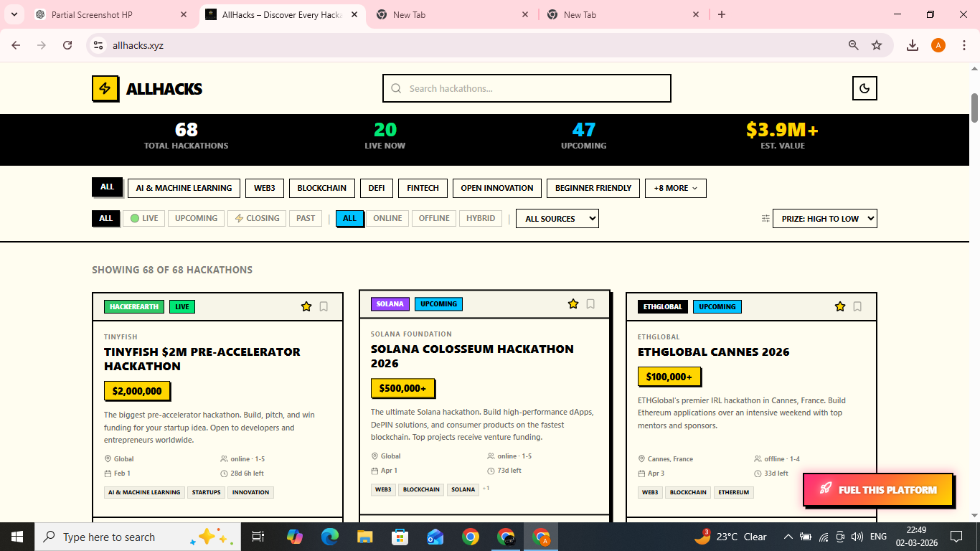This screenshot has height=551, width=980.
Task: Click the AllHacks lightning bolt logo
Action: pos(105,88)
